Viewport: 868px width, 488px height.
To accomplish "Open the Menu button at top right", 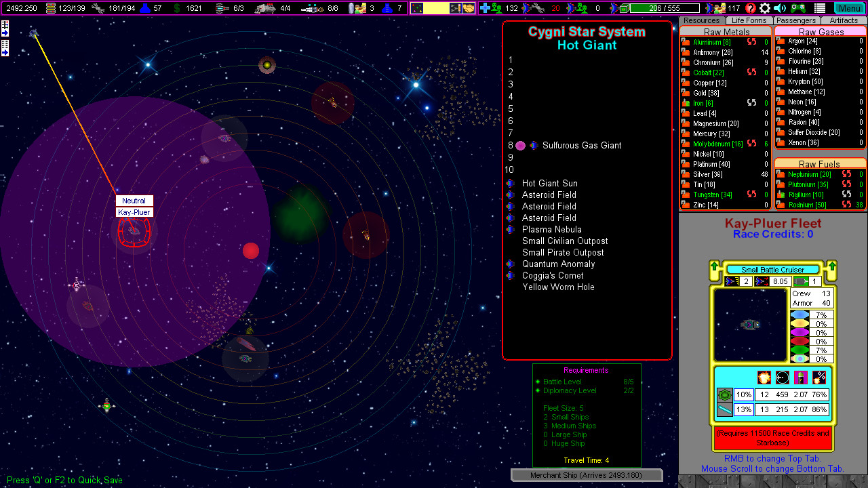I will click(851, 8).
